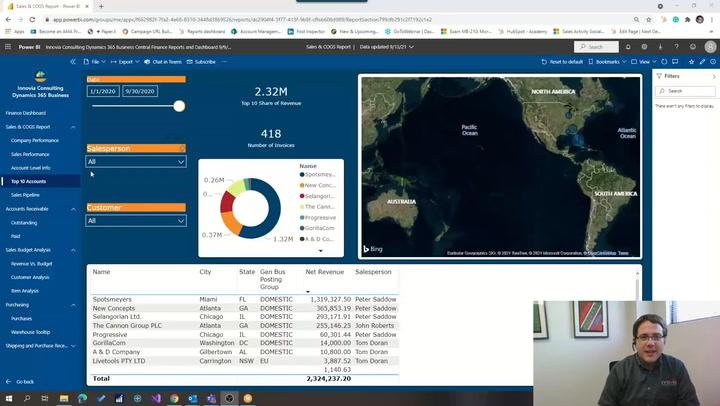This screenshot has height=406, width=720.
Task: Collapse the Purchasing section
Action: 73,305
